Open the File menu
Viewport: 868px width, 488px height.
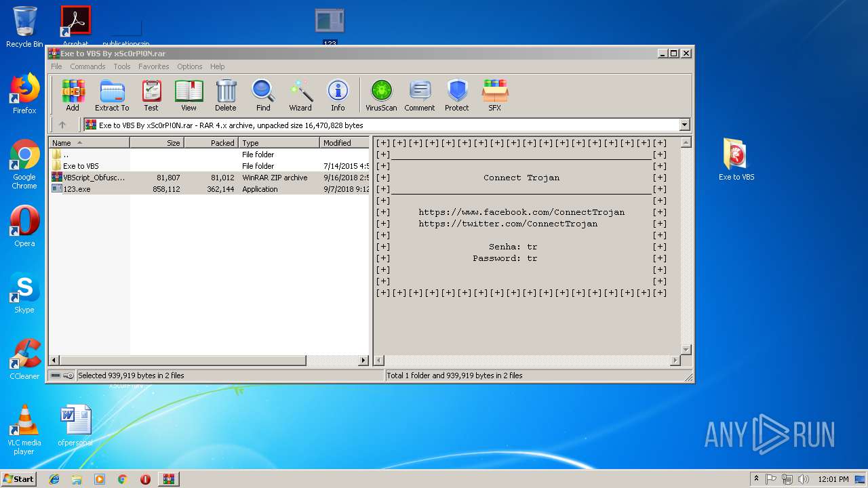[56, 66]
